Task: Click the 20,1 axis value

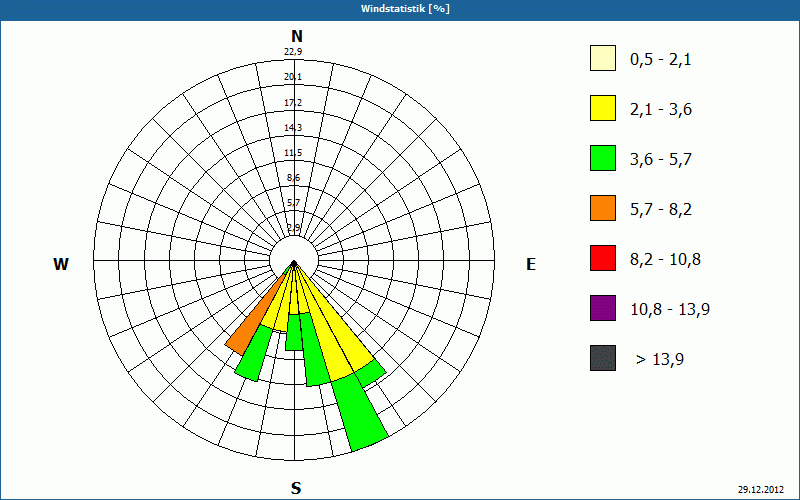Action: click(x=293, y=77)
